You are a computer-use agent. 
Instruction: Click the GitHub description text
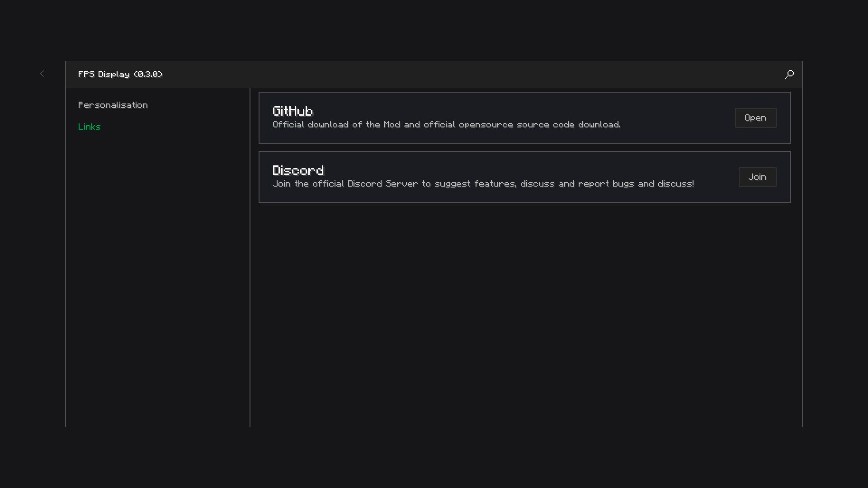pos(447,125)
